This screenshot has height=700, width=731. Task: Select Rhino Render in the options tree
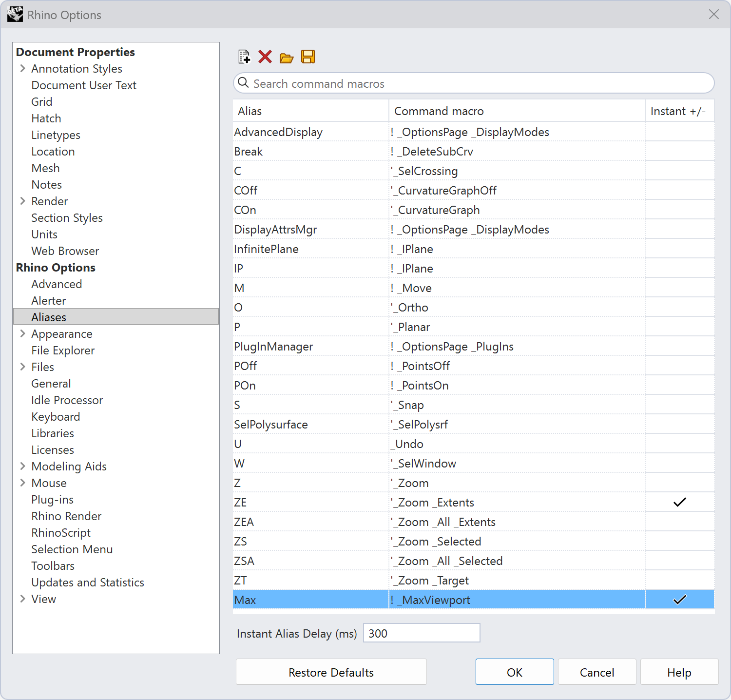pos(66,516)
